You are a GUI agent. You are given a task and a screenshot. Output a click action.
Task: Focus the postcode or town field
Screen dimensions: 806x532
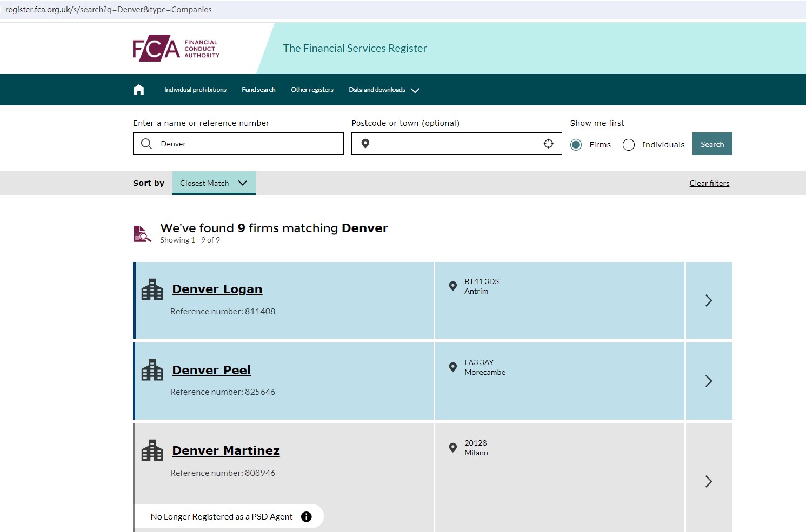click(x=457, y=144)
